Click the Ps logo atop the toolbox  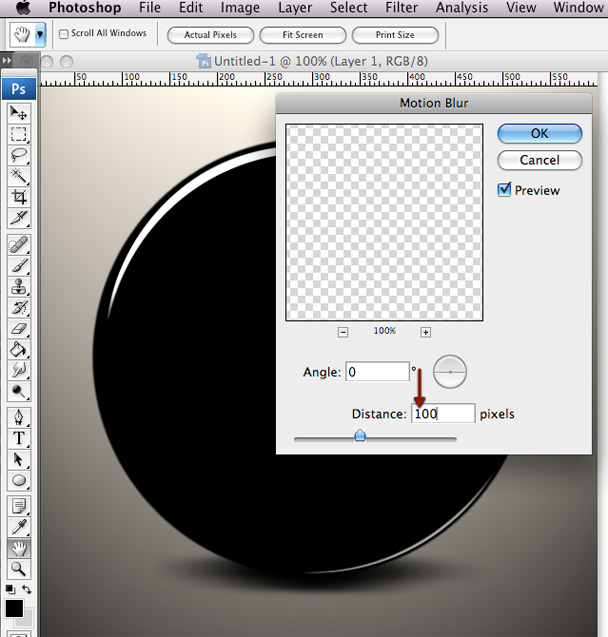[19, 89]
